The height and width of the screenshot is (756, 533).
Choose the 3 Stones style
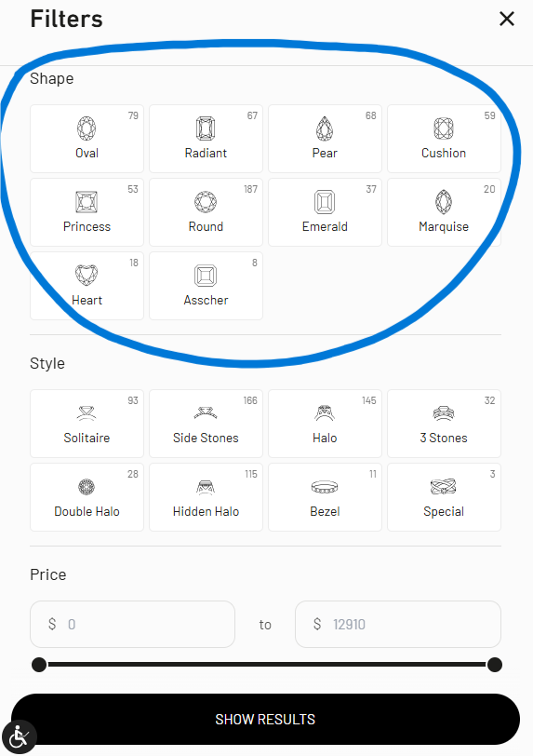pyautogui.click(x=444, y=424)
